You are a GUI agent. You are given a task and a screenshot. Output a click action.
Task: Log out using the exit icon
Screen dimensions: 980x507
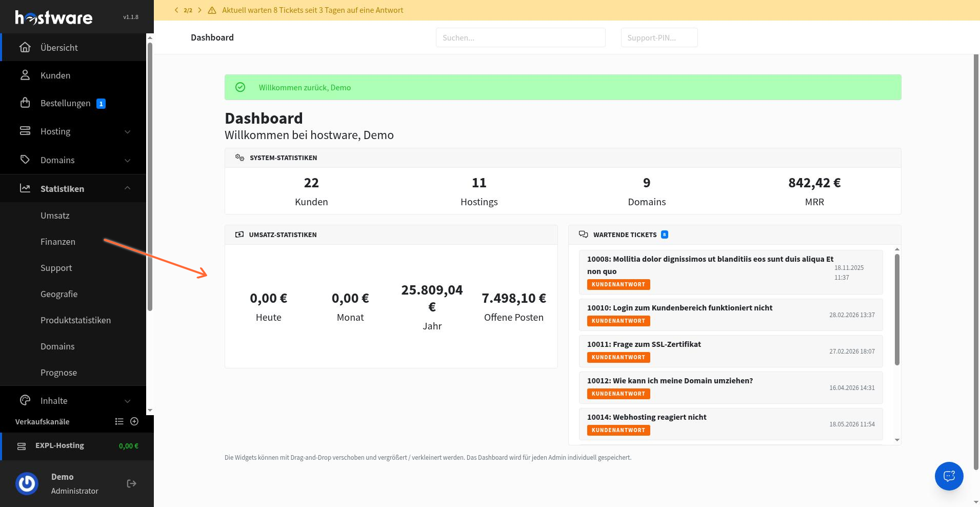(132, 483)
